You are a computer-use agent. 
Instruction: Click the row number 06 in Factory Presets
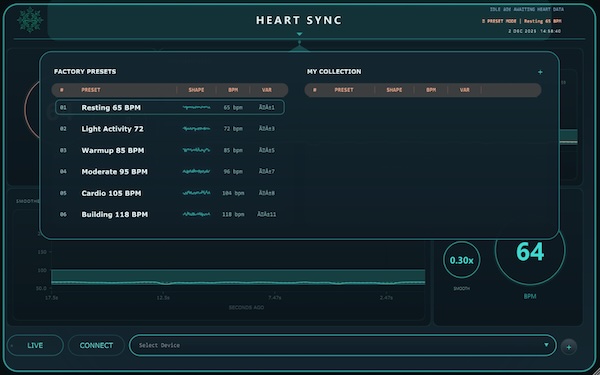(x=63, y=215)
